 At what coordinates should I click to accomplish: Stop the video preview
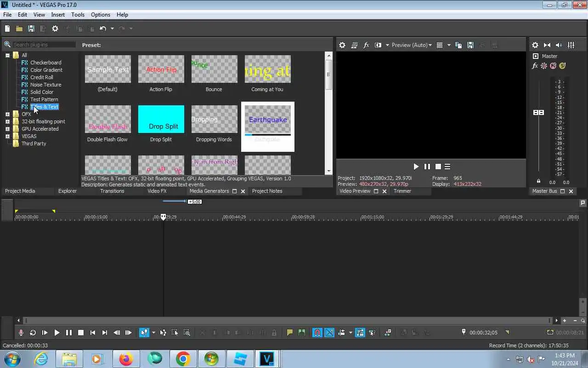(x=438, y=167)
